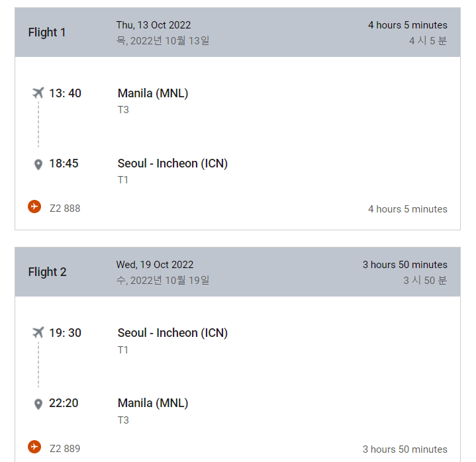Click the departure airplane icon for Flight 2
The width and height of the screenshot is (476, 462).
(38, 332)
